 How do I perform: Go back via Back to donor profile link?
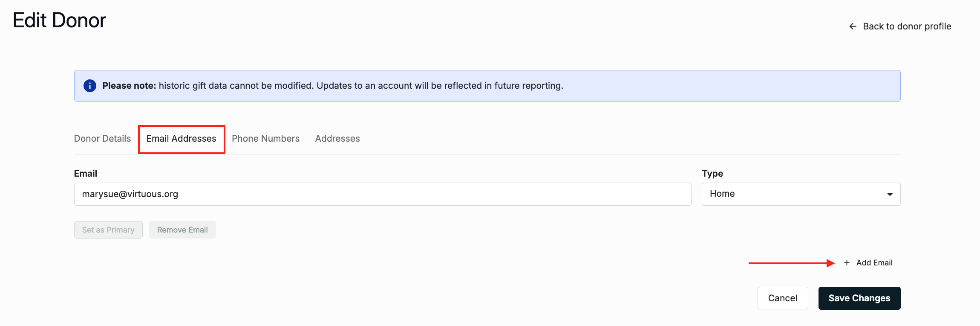907,26
